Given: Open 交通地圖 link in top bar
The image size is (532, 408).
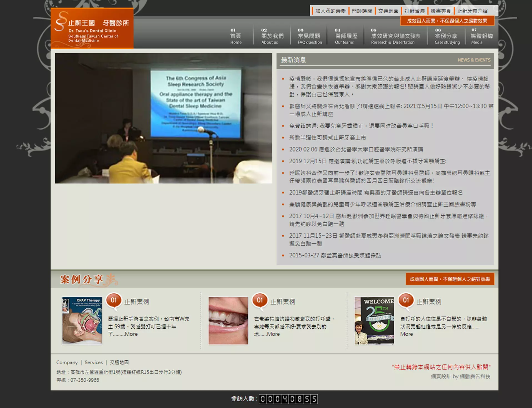Looking at the screenshot, I should tap(388, 11).
